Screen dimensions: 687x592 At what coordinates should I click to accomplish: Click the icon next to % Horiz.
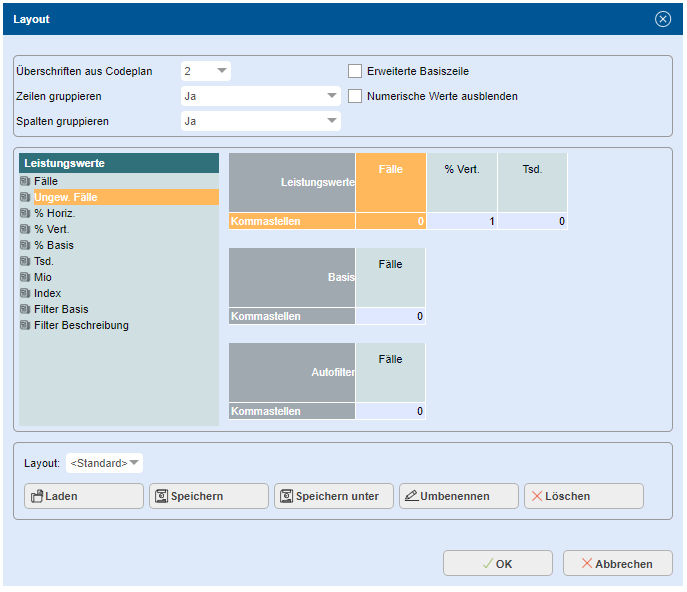(x=25, y=213)
